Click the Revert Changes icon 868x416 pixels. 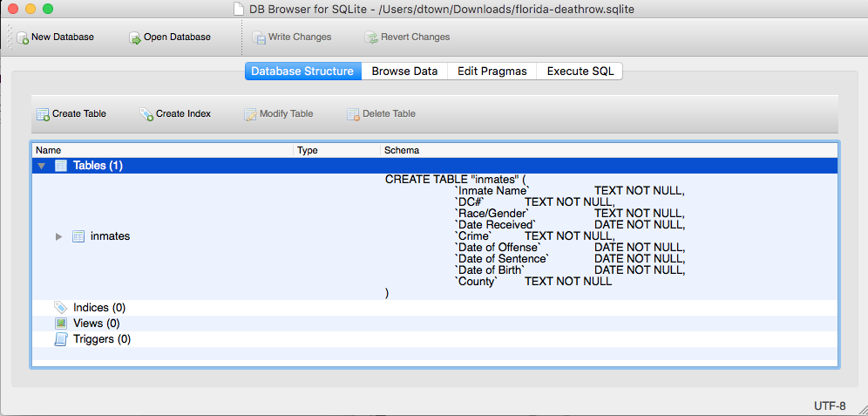click(x=371, y=38)
